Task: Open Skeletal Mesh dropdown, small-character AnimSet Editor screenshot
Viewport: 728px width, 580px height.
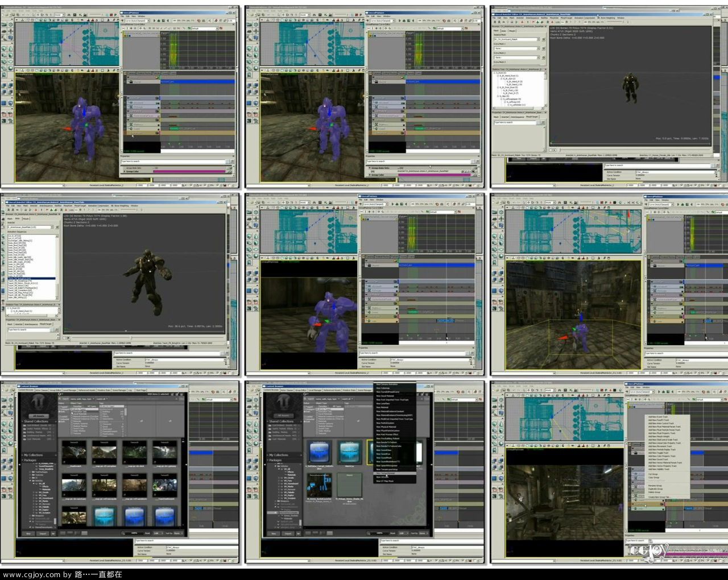Action: (x=516, y=39)
